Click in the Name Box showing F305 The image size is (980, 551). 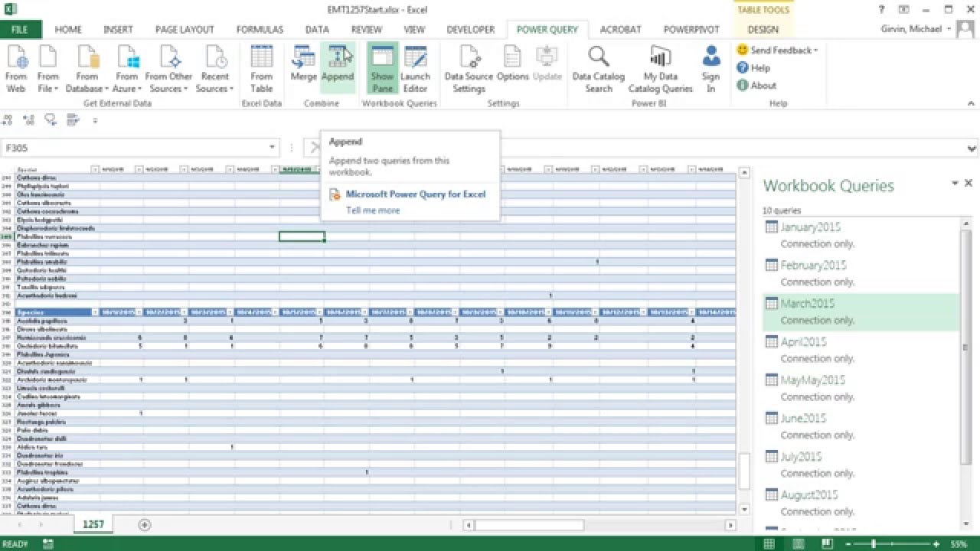tap(136, 148)
